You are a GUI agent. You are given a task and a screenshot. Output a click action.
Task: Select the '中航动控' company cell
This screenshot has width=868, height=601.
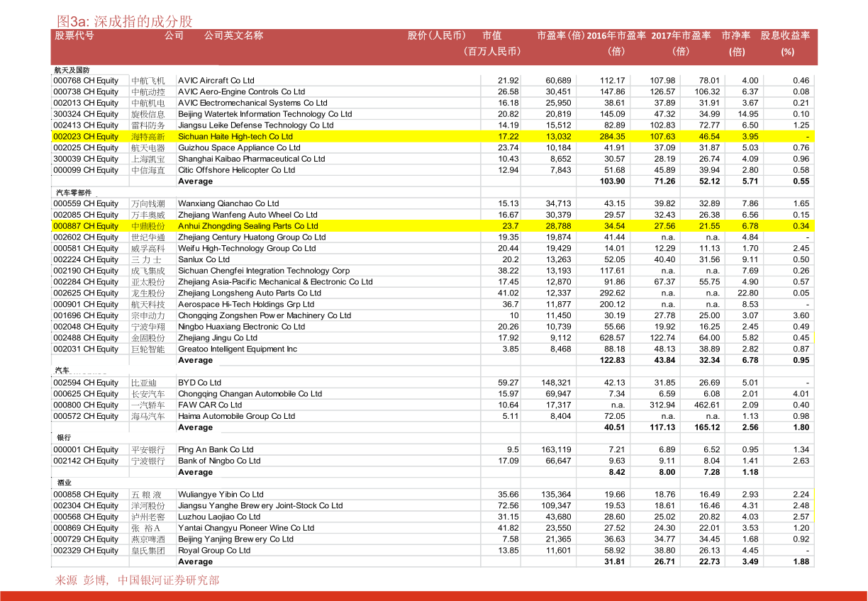pyautogui.click(x=148, y=92)
